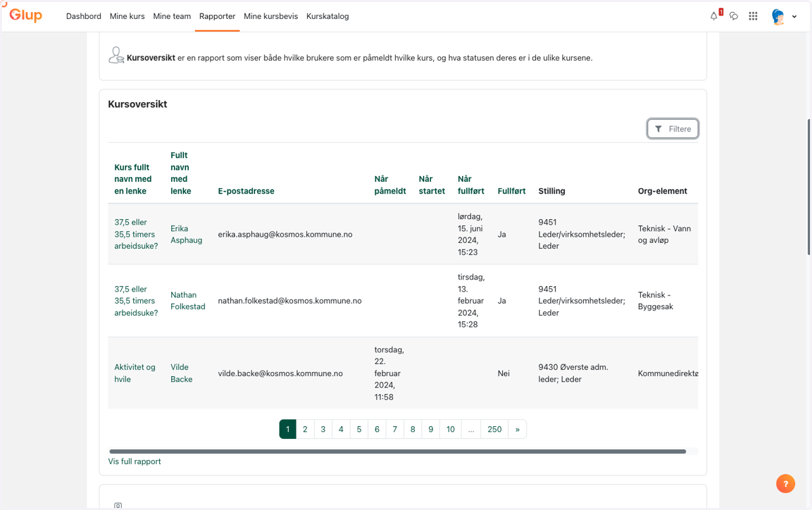Open Erika Asphaug's profile link
Image resolution: width=812 pixels, height=510 pixels.
pyautogui.click(x=186, y=234)
